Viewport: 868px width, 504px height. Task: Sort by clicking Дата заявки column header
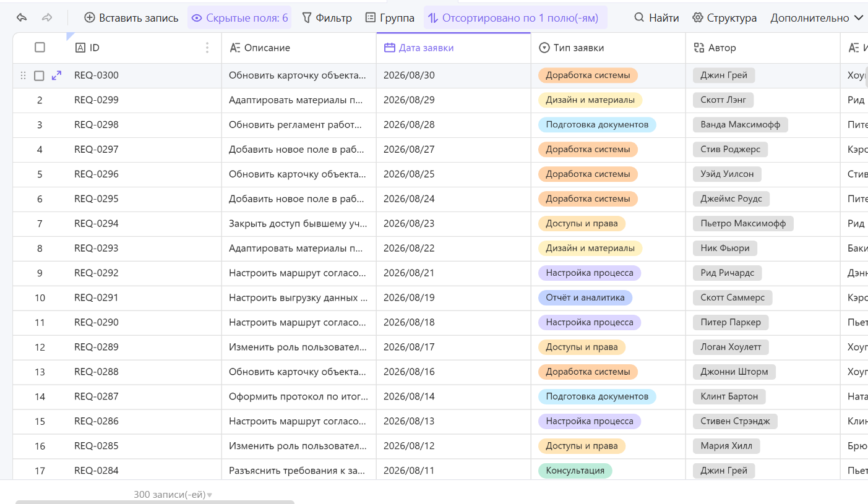click(x=453, y=48)
